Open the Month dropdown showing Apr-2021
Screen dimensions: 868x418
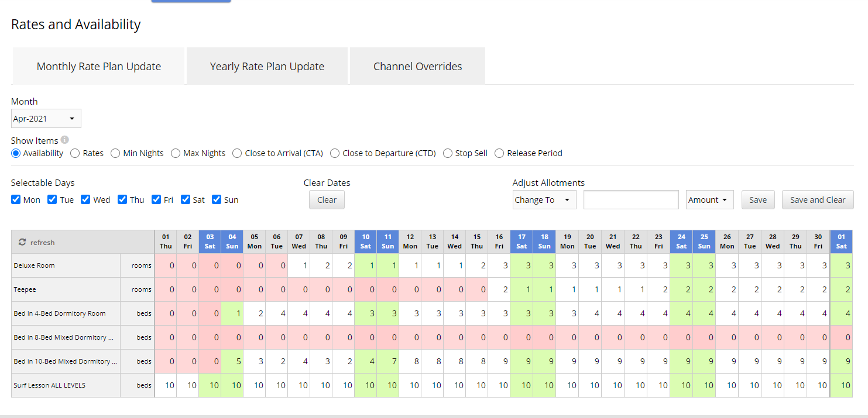pyautogui.click(x=46, y=119)
